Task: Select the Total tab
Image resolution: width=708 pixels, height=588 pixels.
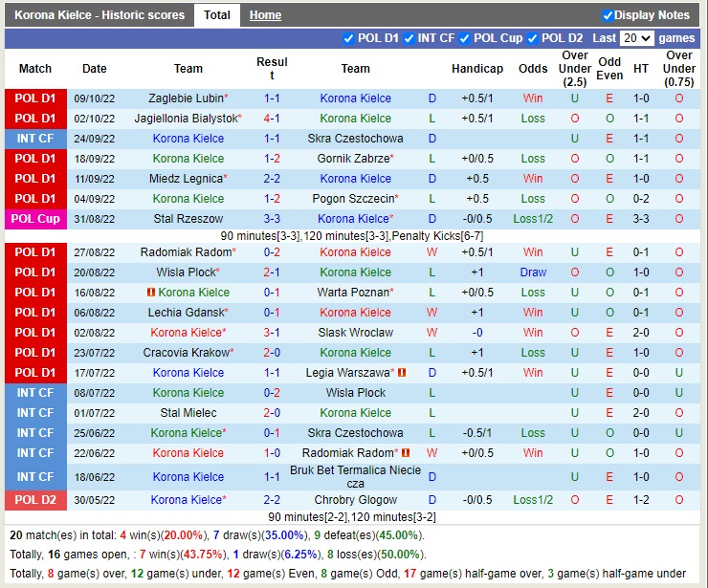Action: pyautogui.click(x=217, y=15)
